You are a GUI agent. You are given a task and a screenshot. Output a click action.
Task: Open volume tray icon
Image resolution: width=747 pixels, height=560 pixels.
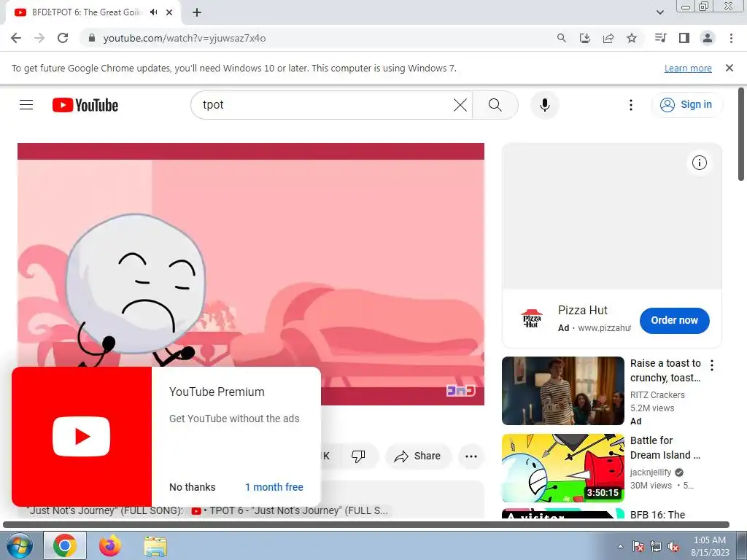coord(673,547)
